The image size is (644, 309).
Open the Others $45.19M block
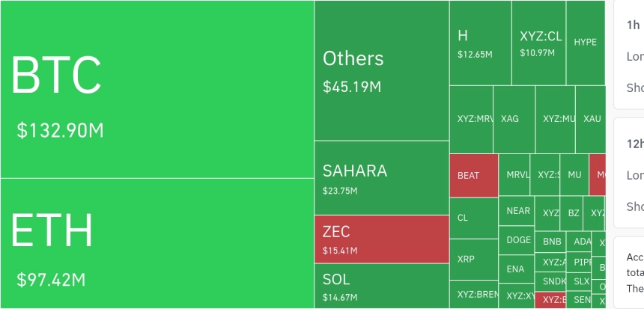(x=382, y=70)
